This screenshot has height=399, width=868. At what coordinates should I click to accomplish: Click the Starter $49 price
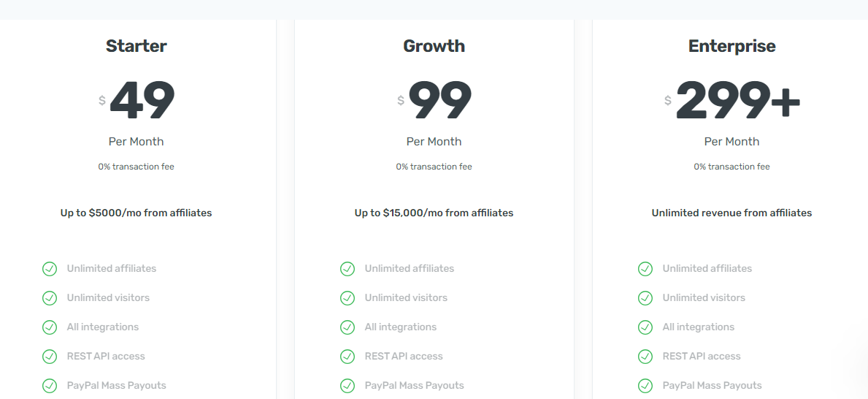[142, 100]
